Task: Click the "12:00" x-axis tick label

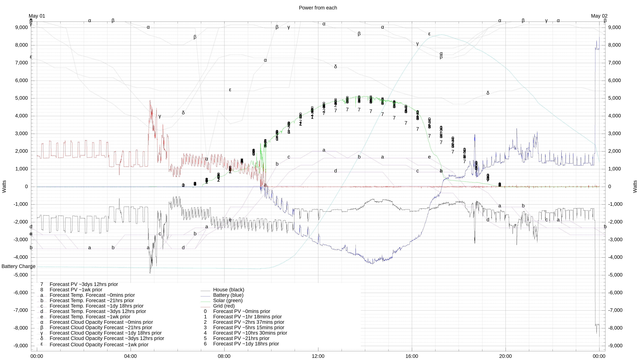Action: coord(318,356)
